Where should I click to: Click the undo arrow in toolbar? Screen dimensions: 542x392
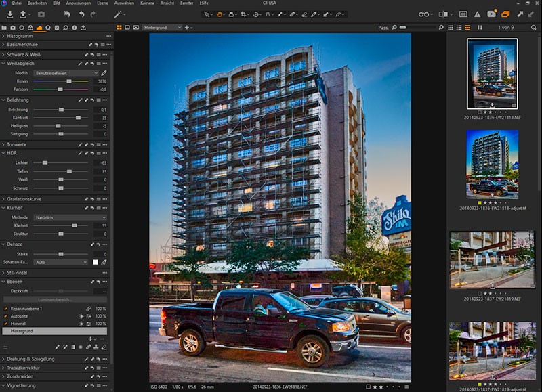pyautogui.click(x=81, y=14)
